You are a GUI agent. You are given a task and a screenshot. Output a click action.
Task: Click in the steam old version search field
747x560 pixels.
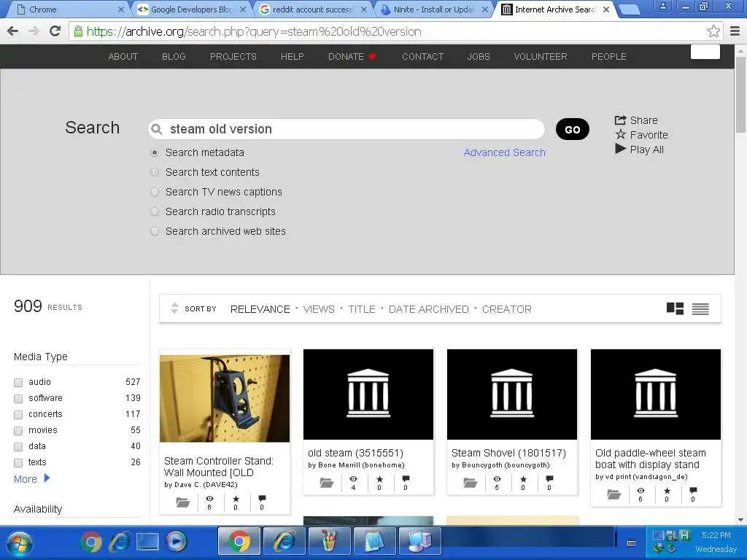point(347,129)
